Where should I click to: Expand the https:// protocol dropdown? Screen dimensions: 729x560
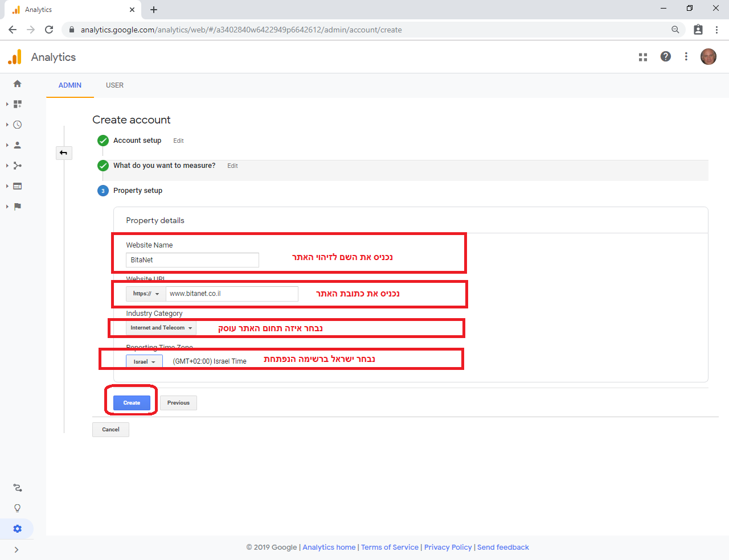[146, 294]
